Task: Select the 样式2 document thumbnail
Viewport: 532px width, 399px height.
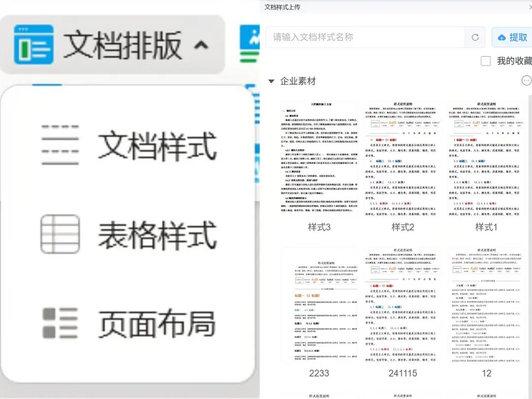Action: click(403, 159)
